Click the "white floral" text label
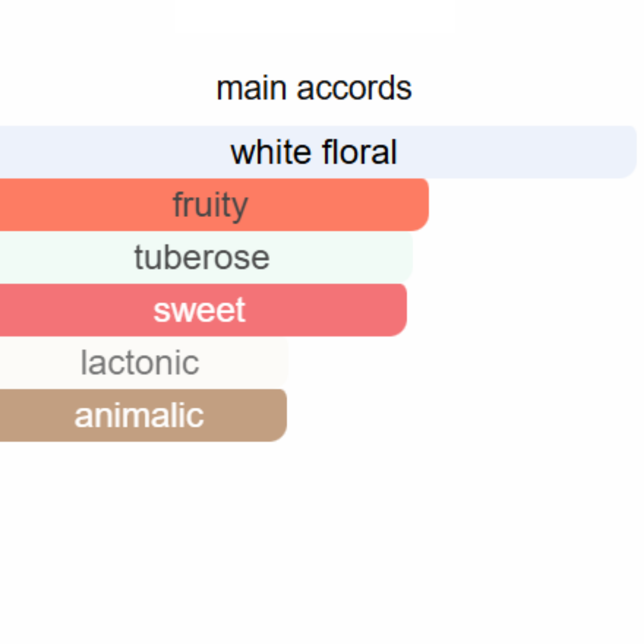This screenshot has height=644, width=644. [314, 152]
